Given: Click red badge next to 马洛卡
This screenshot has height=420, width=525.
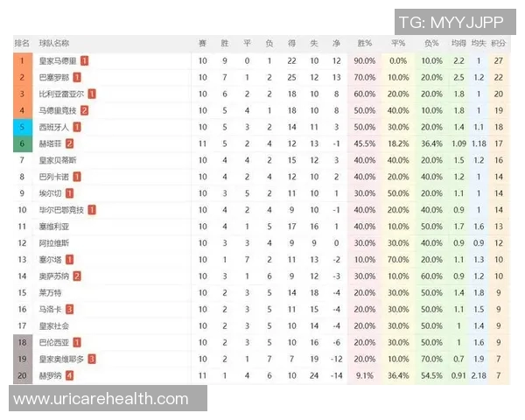Looking at the screenshot, I should pyautogui.click(x=69, y=309).
